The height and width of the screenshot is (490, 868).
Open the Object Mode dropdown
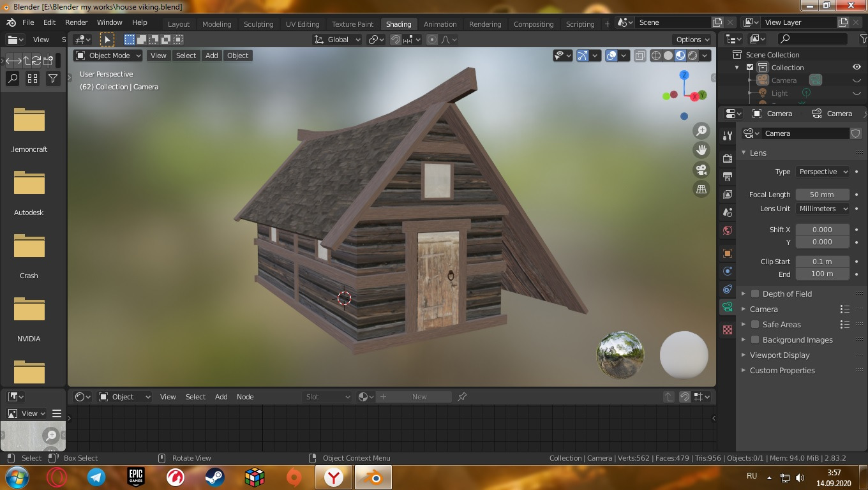(108, 56)
